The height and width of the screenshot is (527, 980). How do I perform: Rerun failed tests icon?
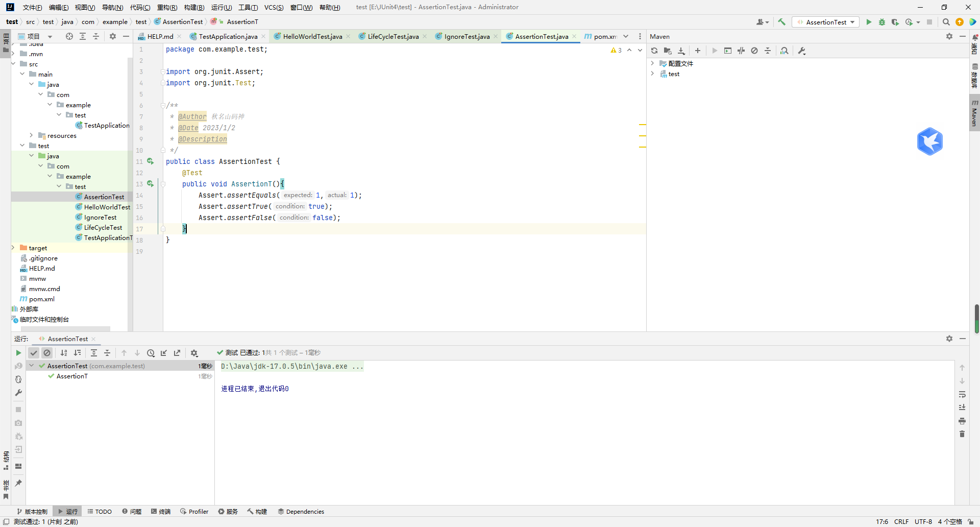[18, 366]
